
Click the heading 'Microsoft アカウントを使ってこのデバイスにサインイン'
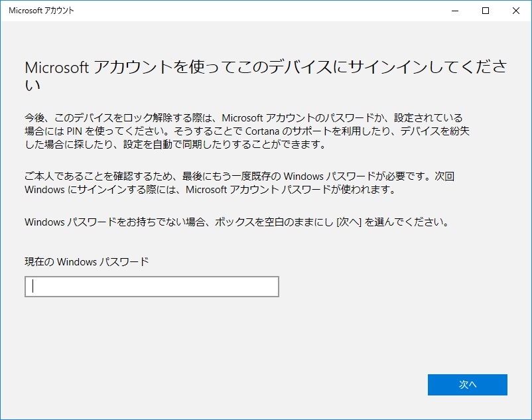coord(265,76)
